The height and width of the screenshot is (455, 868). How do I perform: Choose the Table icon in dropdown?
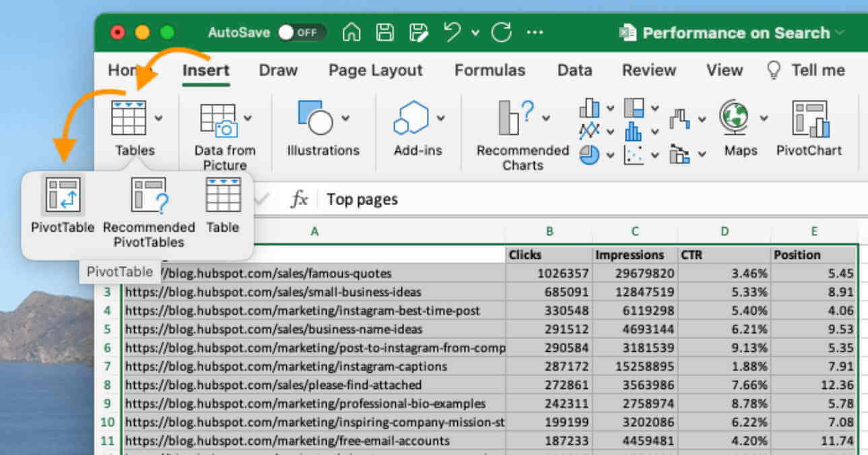(223, 195)
